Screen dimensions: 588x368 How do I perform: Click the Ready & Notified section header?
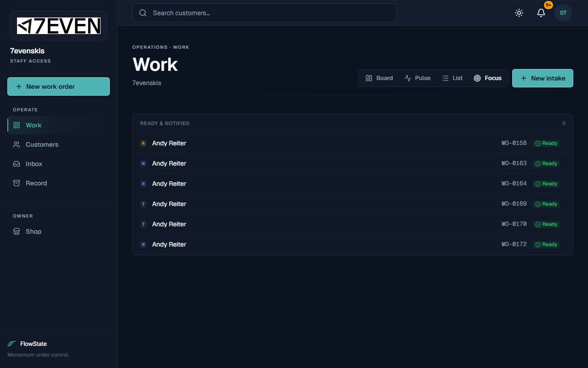165,123
